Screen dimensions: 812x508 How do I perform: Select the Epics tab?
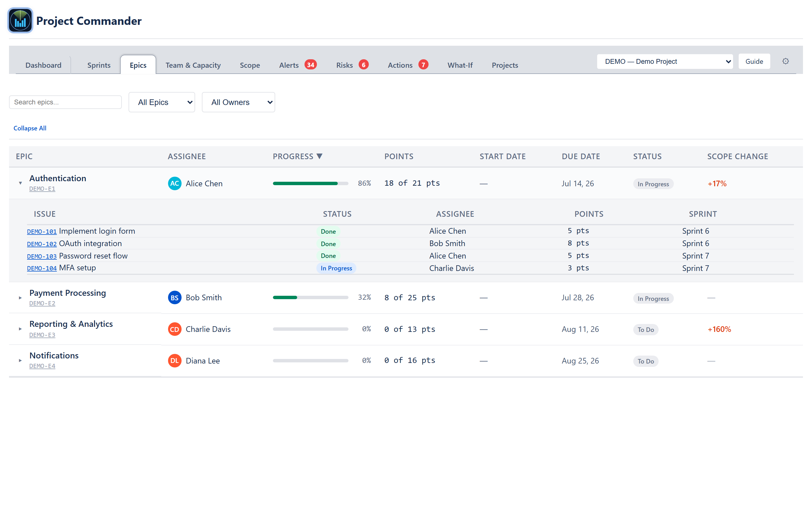click(138, 65)
